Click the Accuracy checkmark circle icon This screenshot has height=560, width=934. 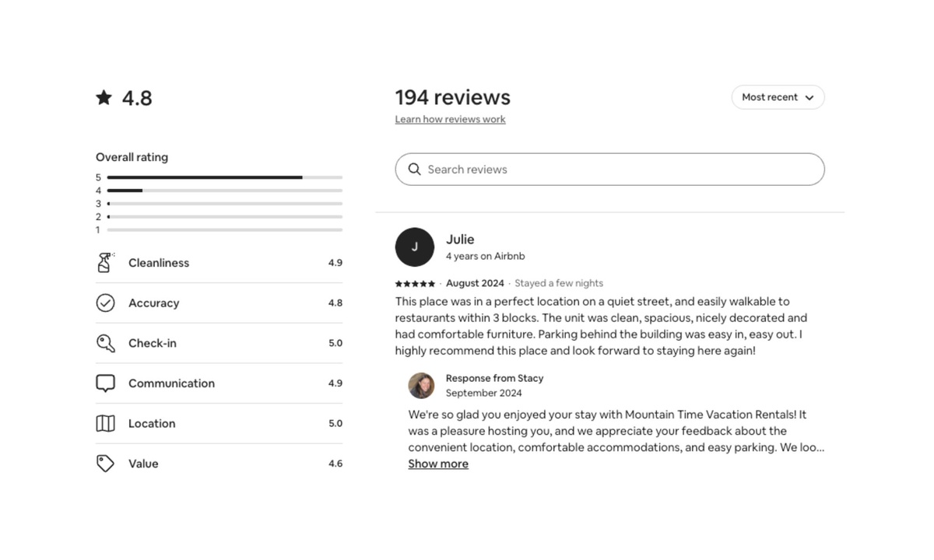pyautogui.click(x=105, y=303)
